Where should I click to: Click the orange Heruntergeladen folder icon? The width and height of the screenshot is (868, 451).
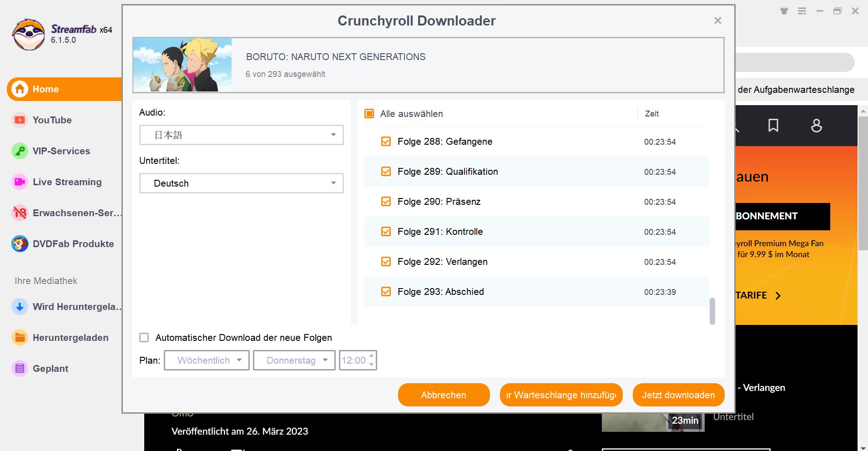(20, 338)
